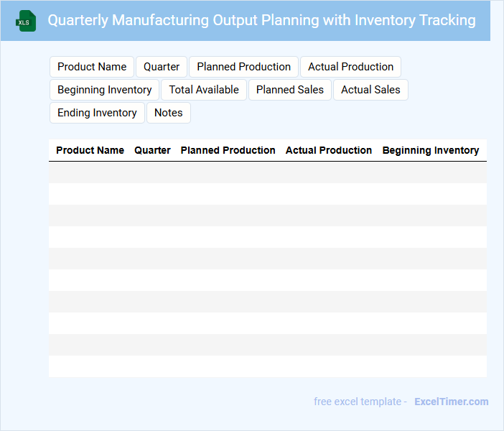Open the ExcelTimer.com link
Viewport: 504px width, 431px height.
[x=451, y=402]
